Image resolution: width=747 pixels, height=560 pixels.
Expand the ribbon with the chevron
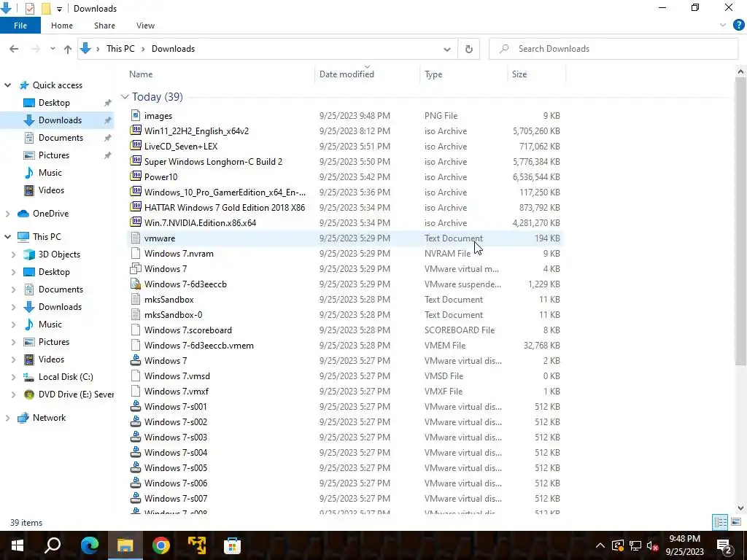[x=723, y=26]
